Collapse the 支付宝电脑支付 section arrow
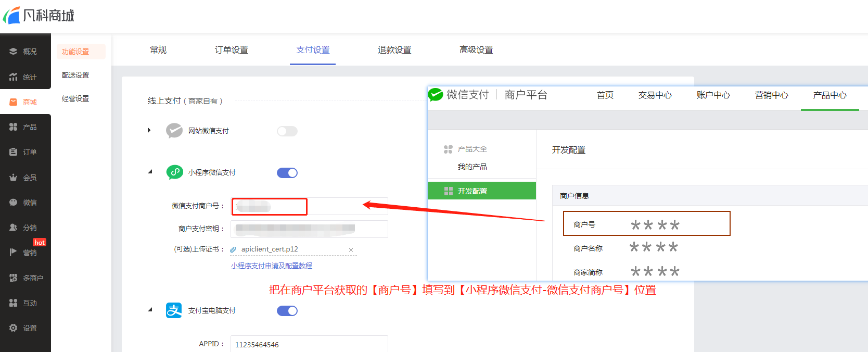Viewport: 868px width, 352px height. pyautogui.click(x=150, y=309)
